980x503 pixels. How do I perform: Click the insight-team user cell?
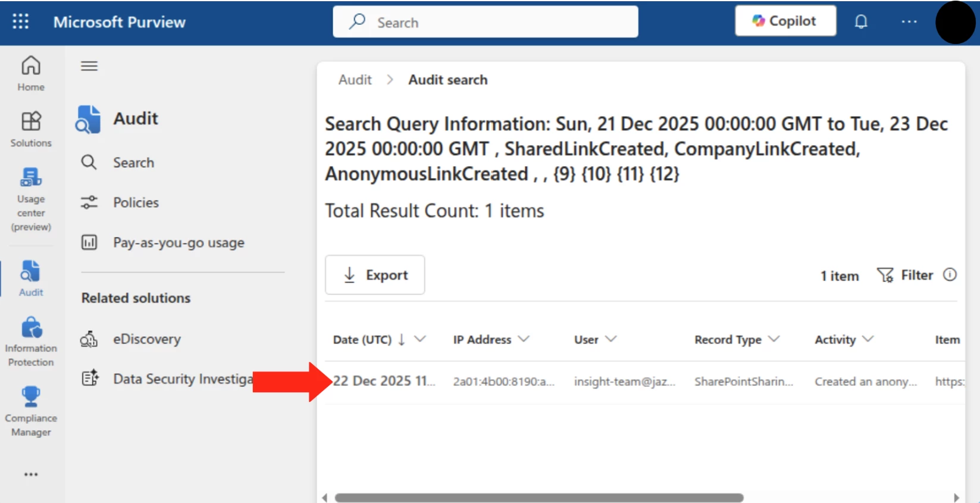coord(625,382)
